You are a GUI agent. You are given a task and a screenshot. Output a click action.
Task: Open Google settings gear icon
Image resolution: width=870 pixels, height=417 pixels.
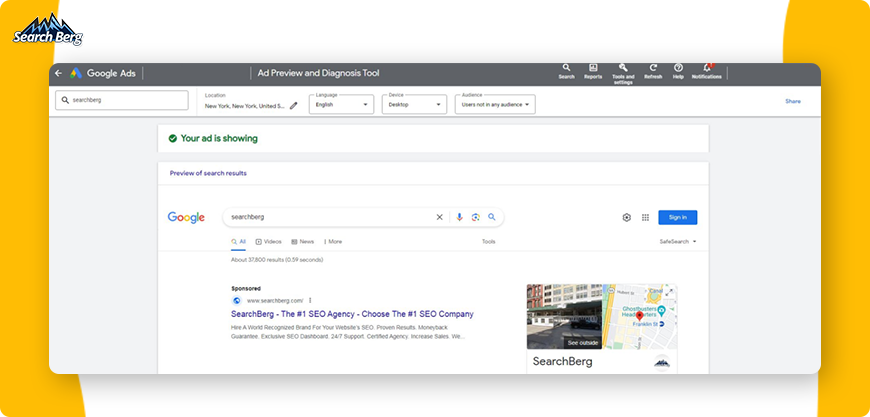pos(627,217)
